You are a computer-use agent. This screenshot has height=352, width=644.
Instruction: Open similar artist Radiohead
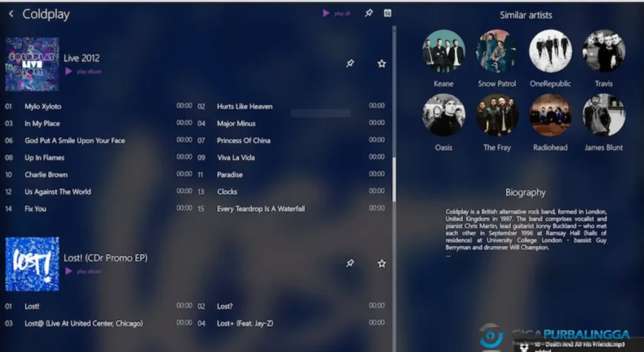(x=550, y=115)
